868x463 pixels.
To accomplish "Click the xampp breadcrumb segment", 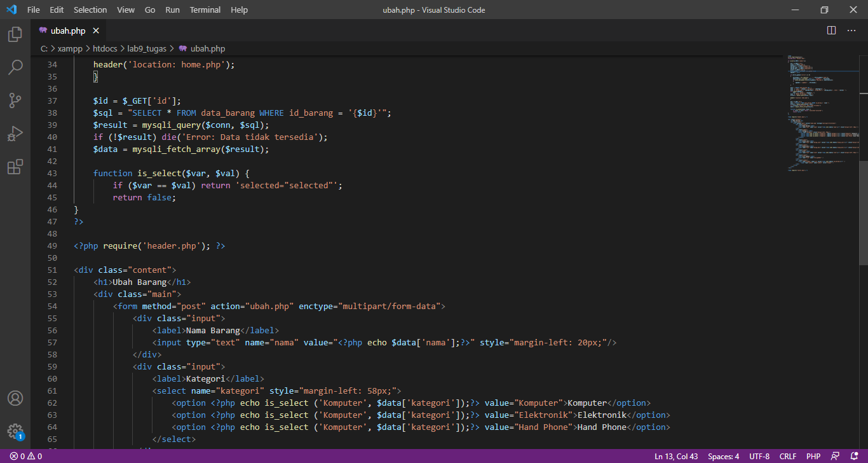I will coord(70,48).
